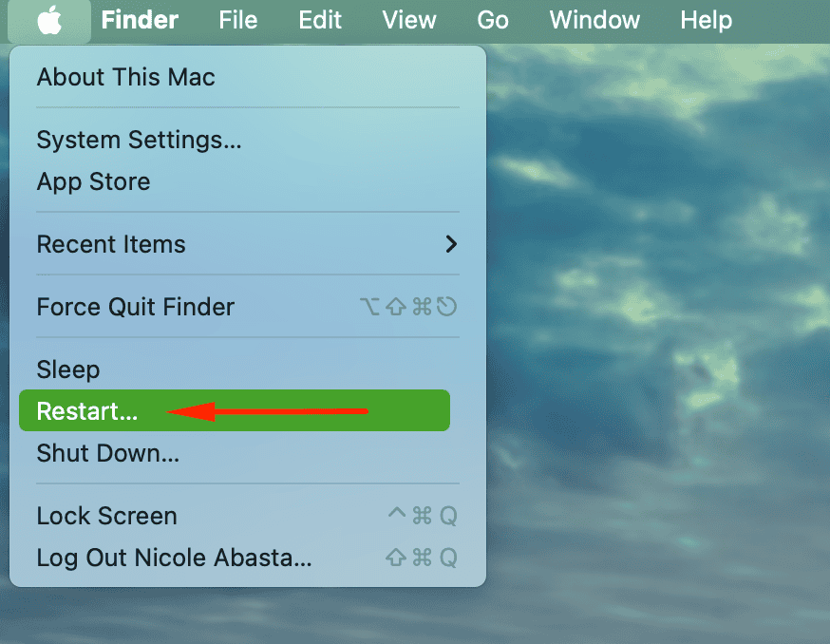Screen dimensions: 830x644
Task: Put the Mac to Sleep
Action: tap(67, 369)
